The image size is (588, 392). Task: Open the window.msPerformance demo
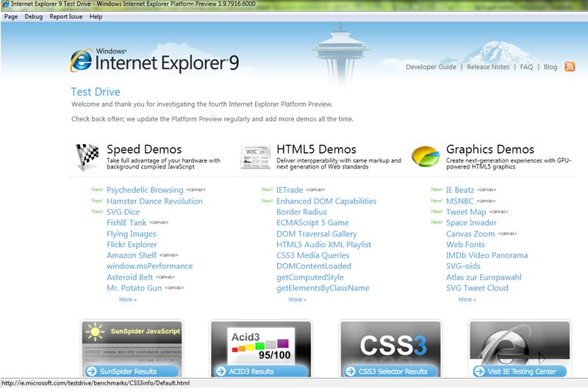pos(150,266)
